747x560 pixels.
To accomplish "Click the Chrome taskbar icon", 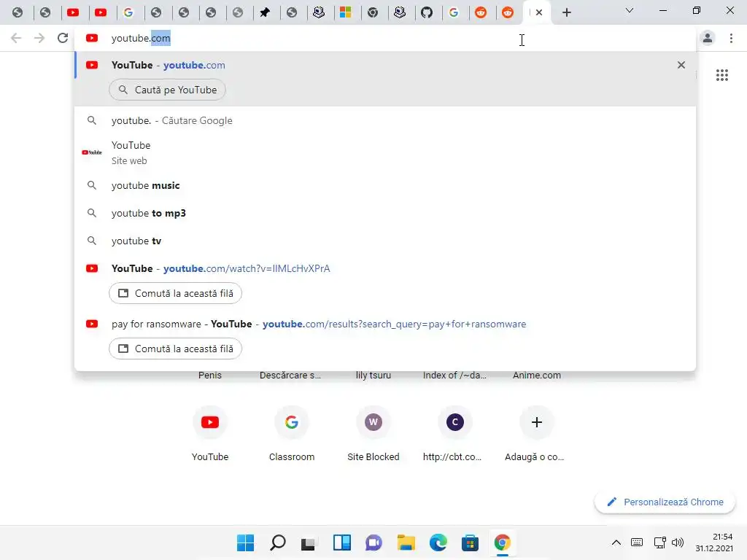I will (x=502, y=542).
